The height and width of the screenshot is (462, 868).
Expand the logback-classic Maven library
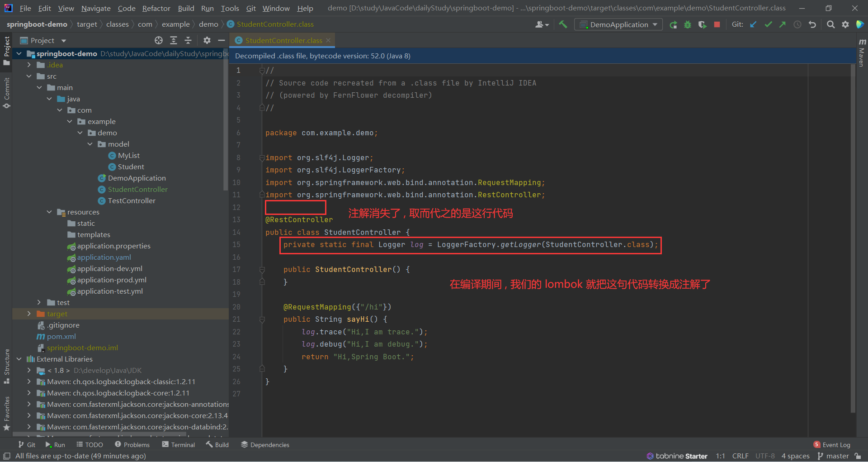pyautogui.click(x=29, y=381)
